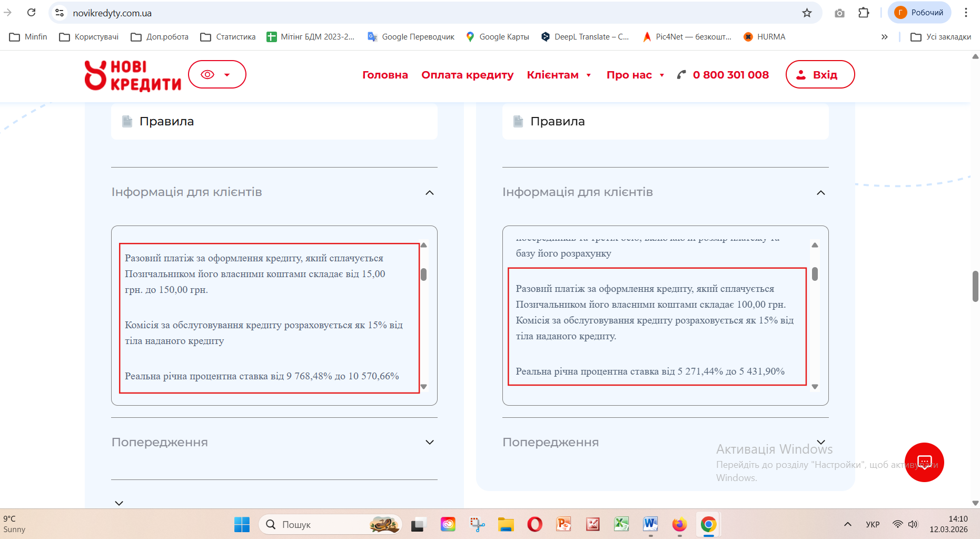This screenshot has width=980, height=539.
Task: Open the DeepL Translate bookmark
Action: point(585,37)
